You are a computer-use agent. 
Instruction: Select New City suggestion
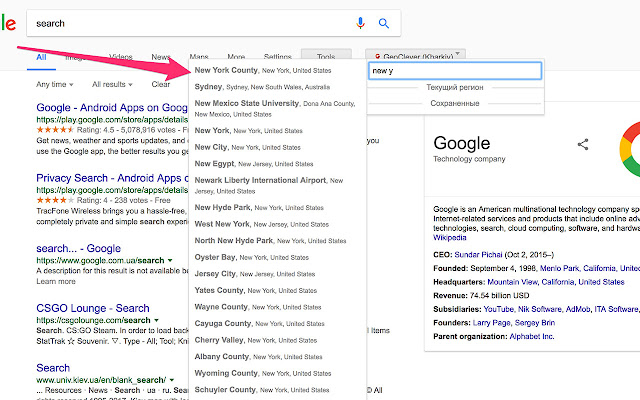(x=278, y=147)
